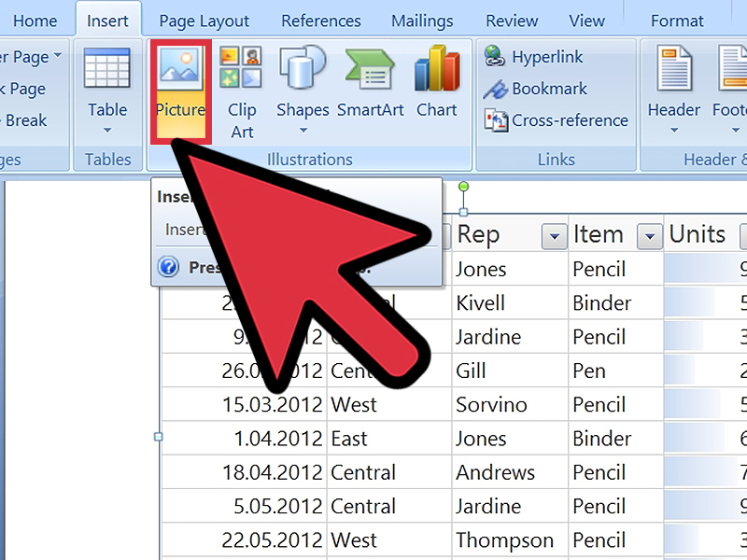Image resolution: width=747 pixels, height=560 pixels.
Task: Open the Review tab
Action: click(512, 21)
